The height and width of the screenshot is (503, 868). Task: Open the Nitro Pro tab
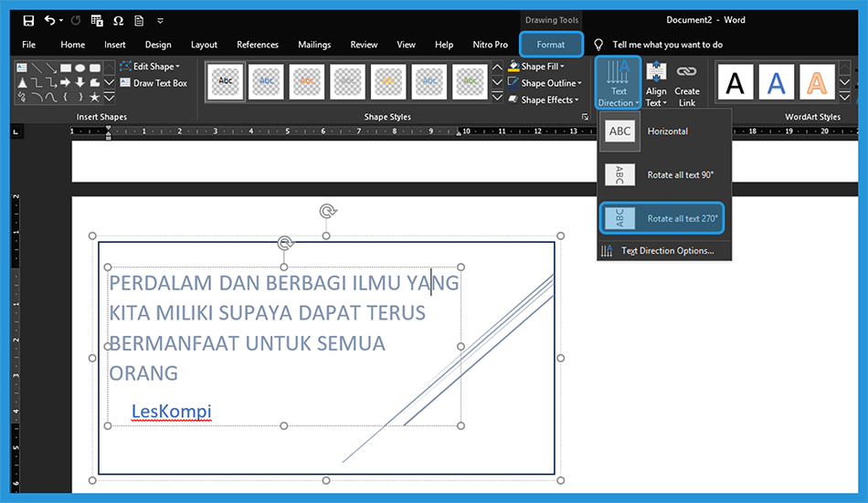tap(490, 45)
